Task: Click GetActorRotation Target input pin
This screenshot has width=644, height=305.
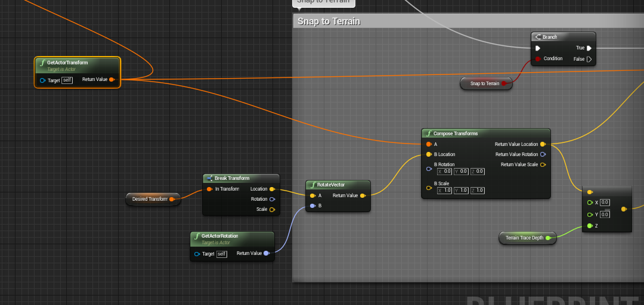Action: point(197,254)
